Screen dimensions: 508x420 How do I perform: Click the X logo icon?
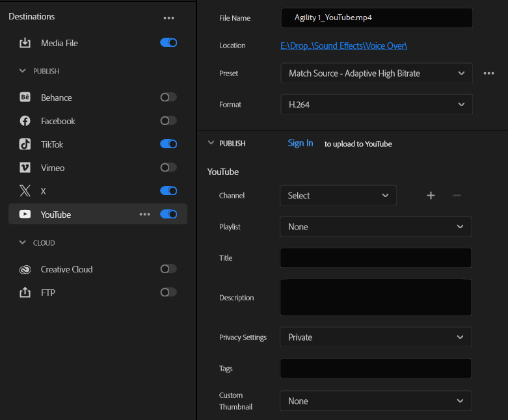point(25,190)
